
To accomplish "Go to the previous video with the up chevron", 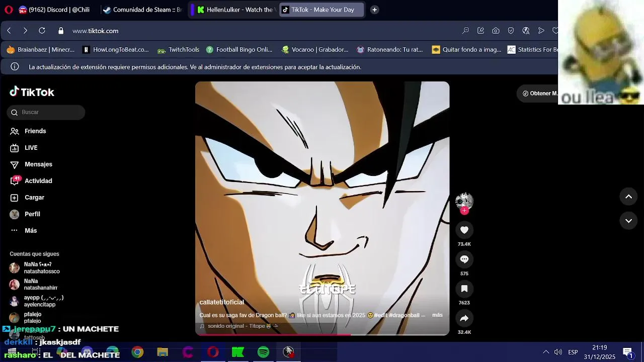I will pyautogui.click(x=628, y=197).
